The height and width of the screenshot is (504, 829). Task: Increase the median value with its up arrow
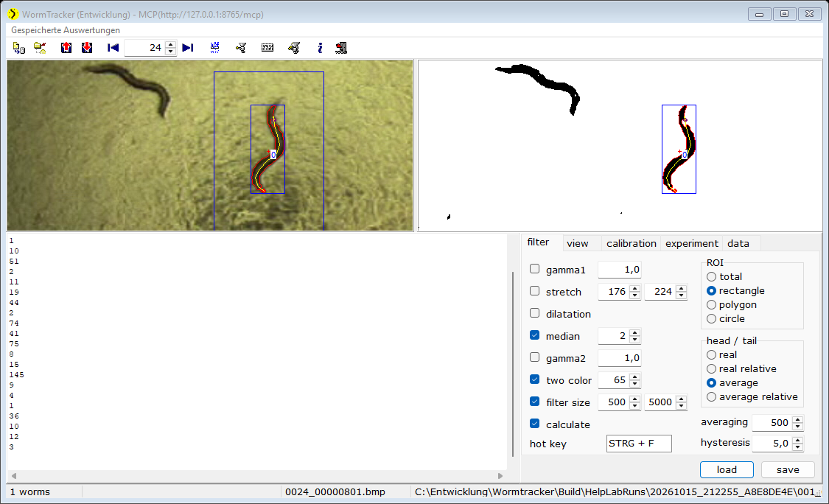click(x=635, y=332)
